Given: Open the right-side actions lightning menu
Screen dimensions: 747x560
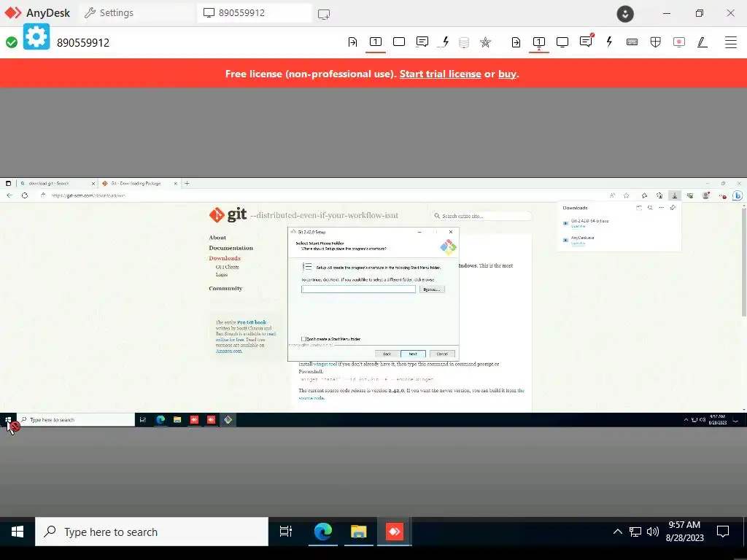Looking at the screenshot, I should point(609,42).
